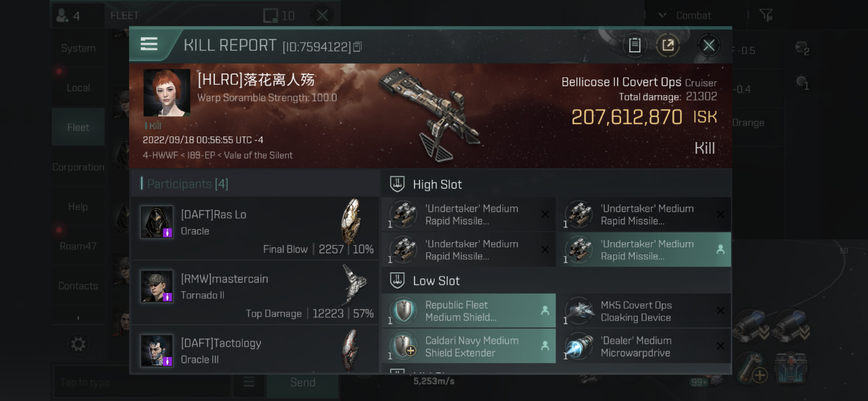The height and width of the screenshot is (401, 868).
Task: Tap the chat message input field
Action: (142, 382)
